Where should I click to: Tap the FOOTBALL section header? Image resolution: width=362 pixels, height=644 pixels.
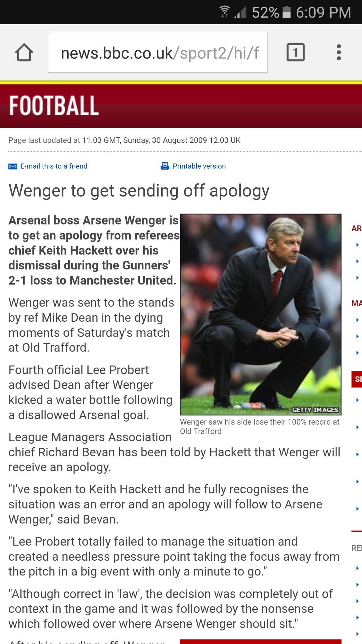[x=54, y=106]
